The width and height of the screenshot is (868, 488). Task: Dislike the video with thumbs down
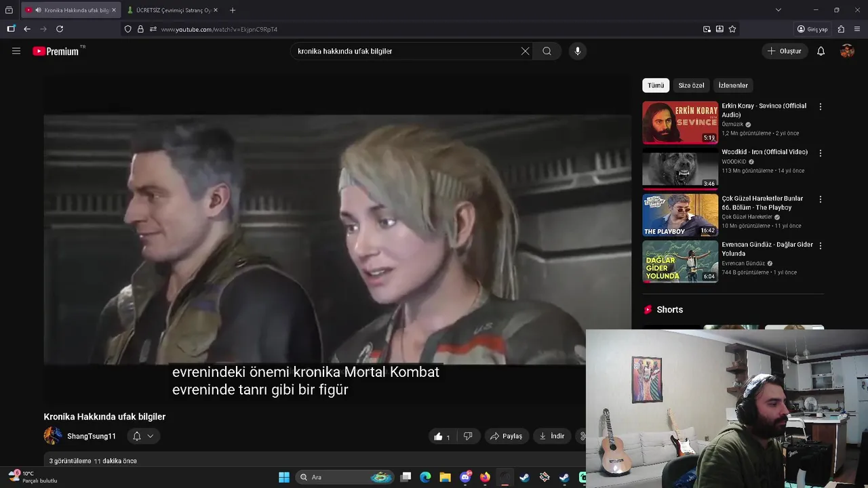pyautogui.click(x=468, y=436)
